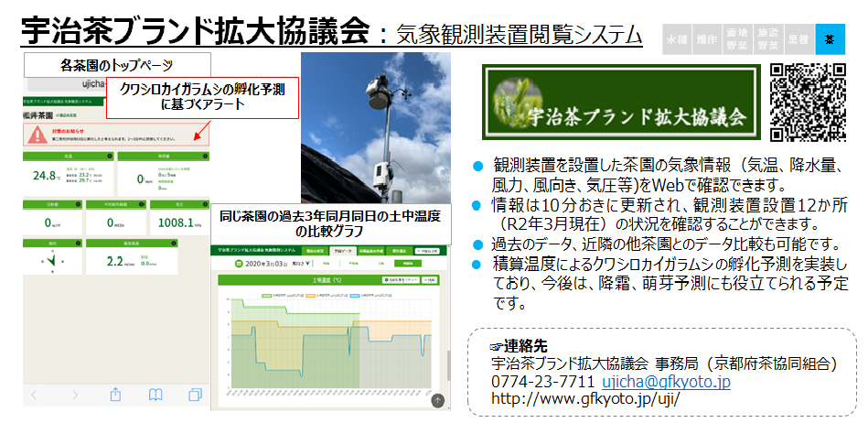Screen dimensions: 868x423
Task: Click the round scroll-to-top arrow button
Action: (x=438, y=400)
